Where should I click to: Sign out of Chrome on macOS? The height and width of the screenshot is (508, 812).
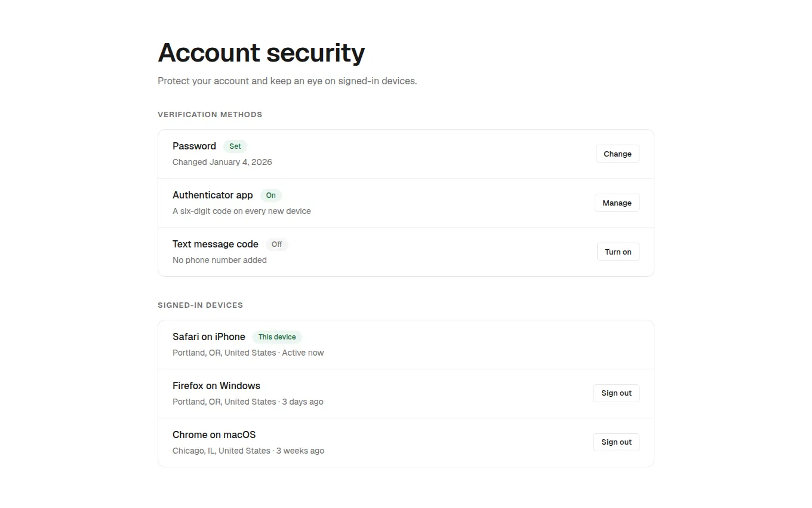pos(616,442)
